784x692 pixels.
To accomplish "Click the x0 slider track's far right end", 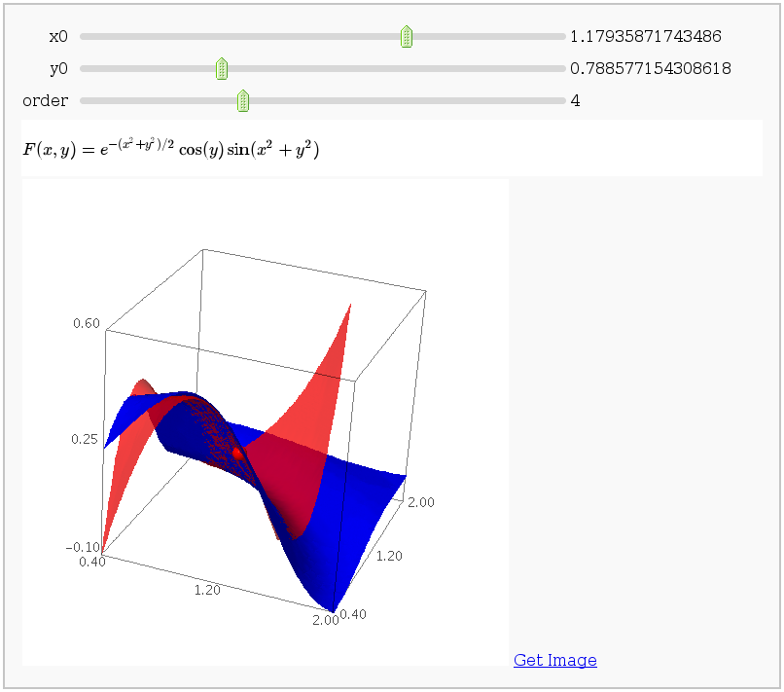I will [x=560, y=37].
